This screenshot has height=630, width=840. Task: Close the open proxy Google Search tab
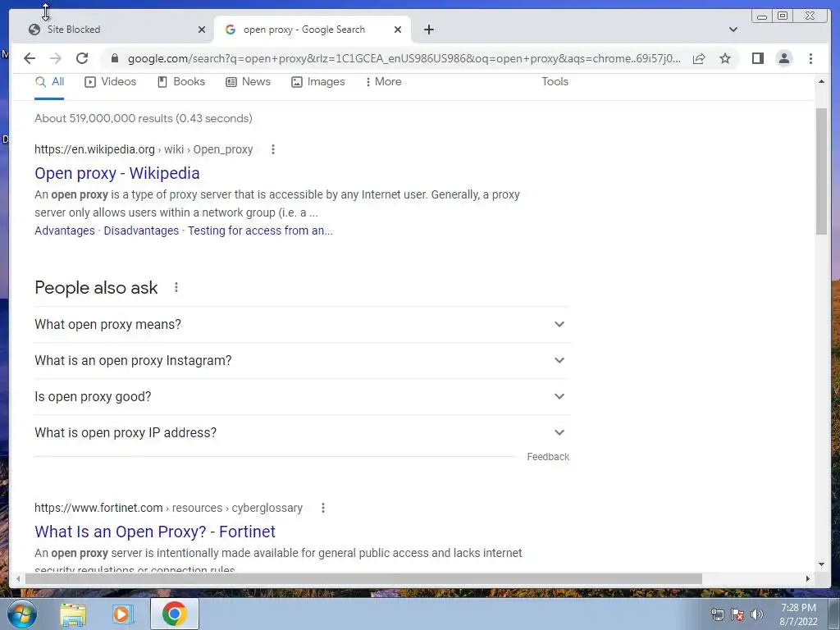(x=398, y=30)
